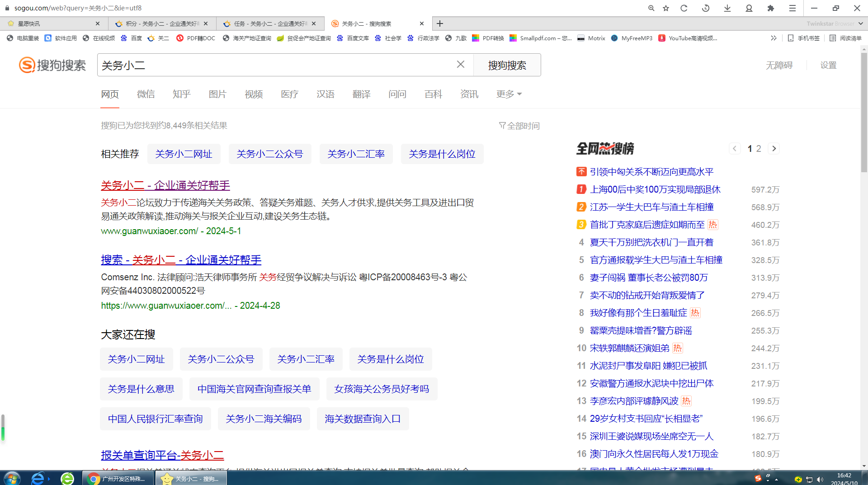Open result 搜索 - 关务小二 - 企业通关好帮手
This screenshot has width=868, height=485.
[x=181, y=260]
